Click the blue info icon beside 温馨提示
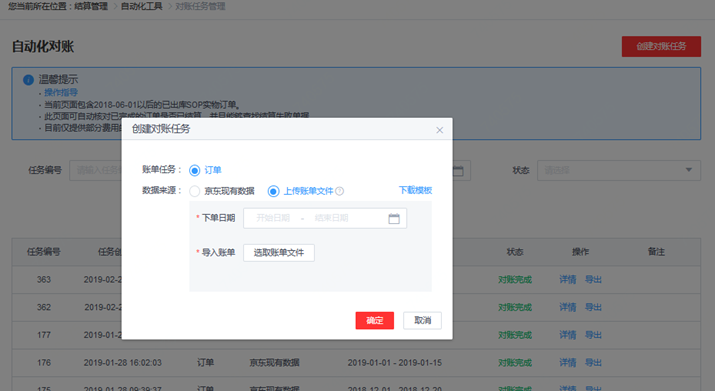715x391 pixels. [x=28, y=80]
